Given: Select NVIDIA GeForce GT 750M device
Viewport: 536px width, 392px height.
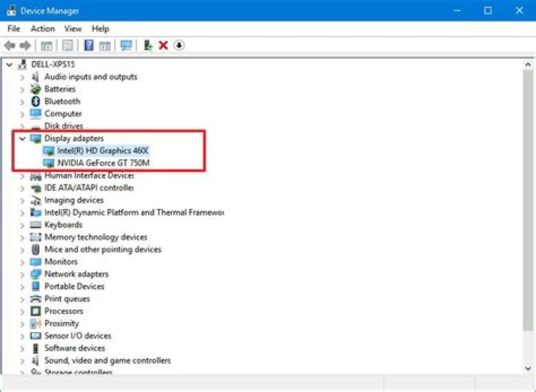Looking at the screenshot, I should pyautogui.click(x=103, y=163).
